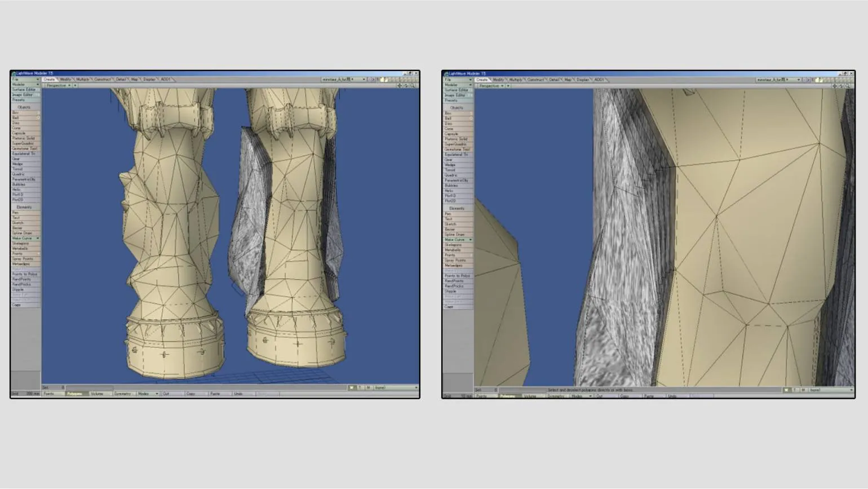Click the pan viewport icon in right window

[x=835, y=86]
